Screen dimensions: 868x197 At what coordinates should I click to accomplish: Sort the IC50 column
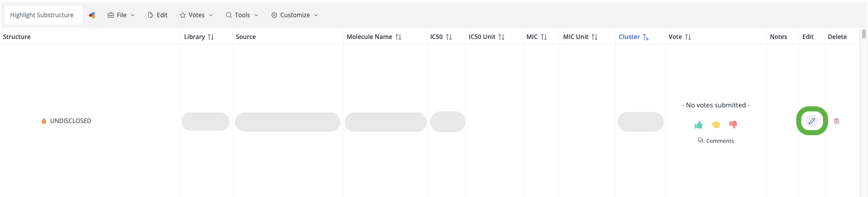coord(449,37)
